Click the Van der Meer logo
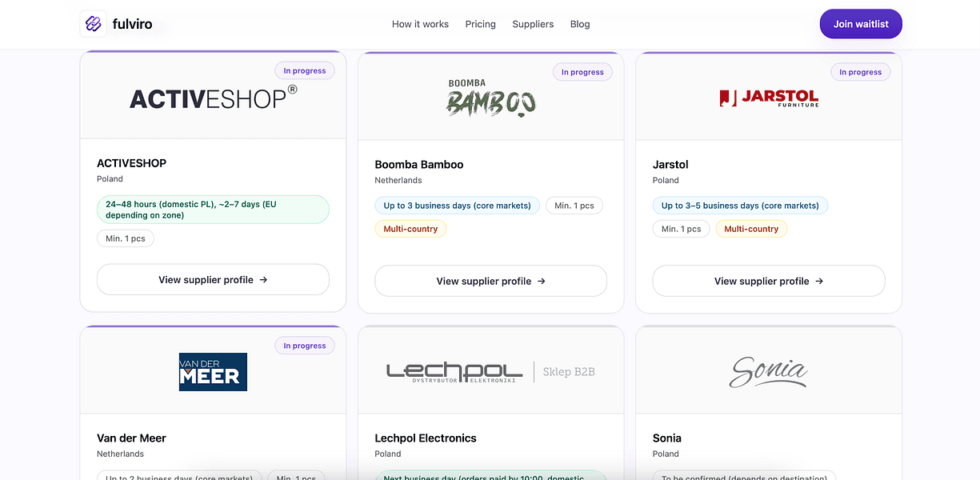 213,371
